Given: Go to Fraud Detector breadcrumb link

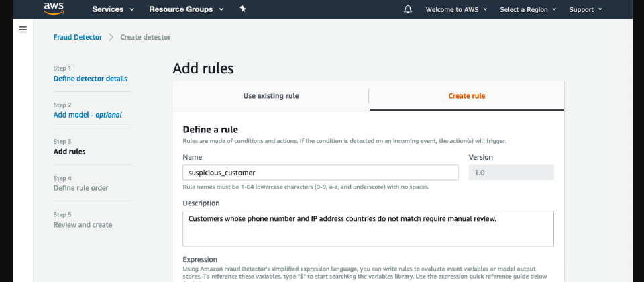Looking at the screenshot, I should [78, 37].
